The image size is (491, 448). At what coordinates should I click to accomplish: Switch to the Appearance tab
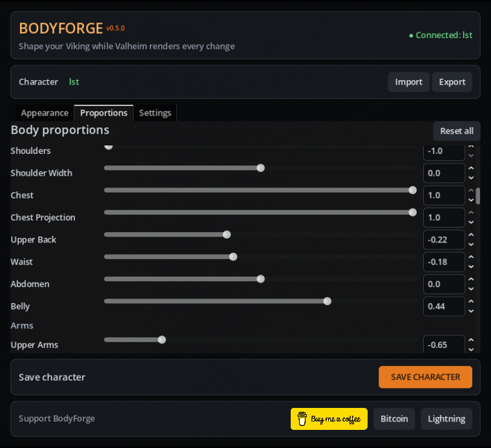point(45,112)
